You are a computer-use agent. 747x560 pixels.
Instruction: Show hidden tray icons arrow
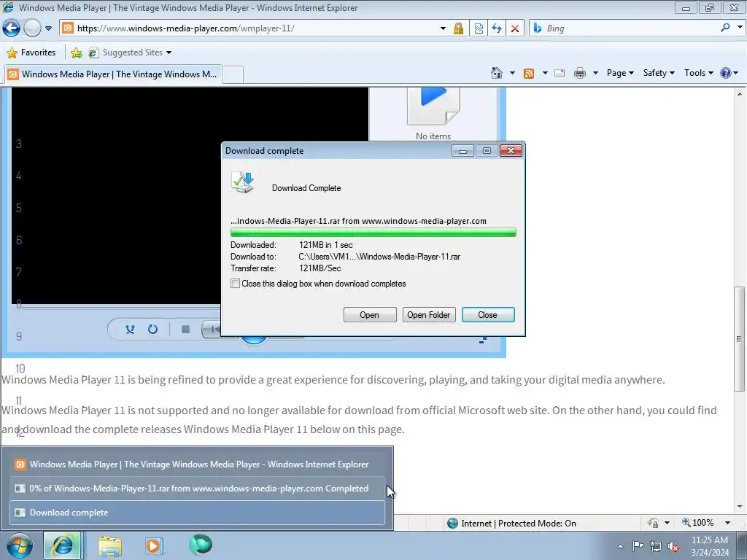(620, 546)
